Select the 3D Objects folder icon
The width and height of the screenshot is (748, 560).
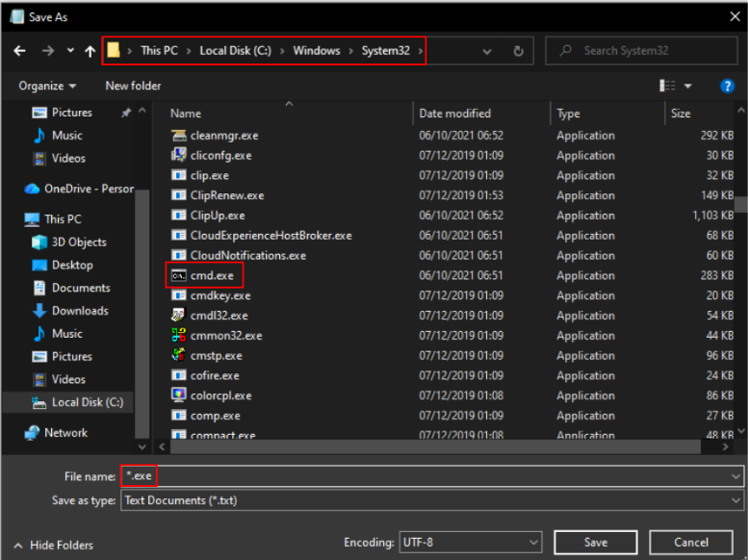pyautogui.click(x=39, y=242)
